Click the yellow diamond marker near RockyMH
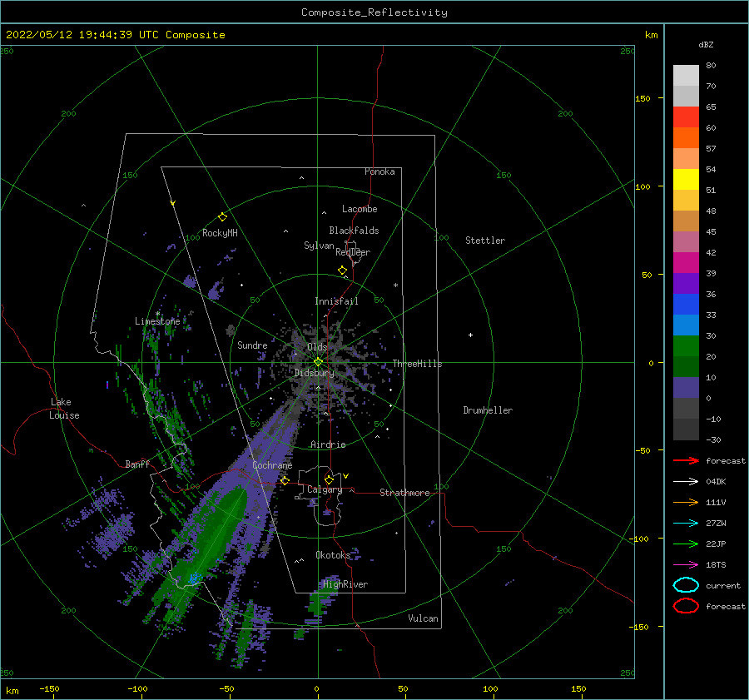The image size is (749, 700). pyautogui.click(x=222, y=217)
